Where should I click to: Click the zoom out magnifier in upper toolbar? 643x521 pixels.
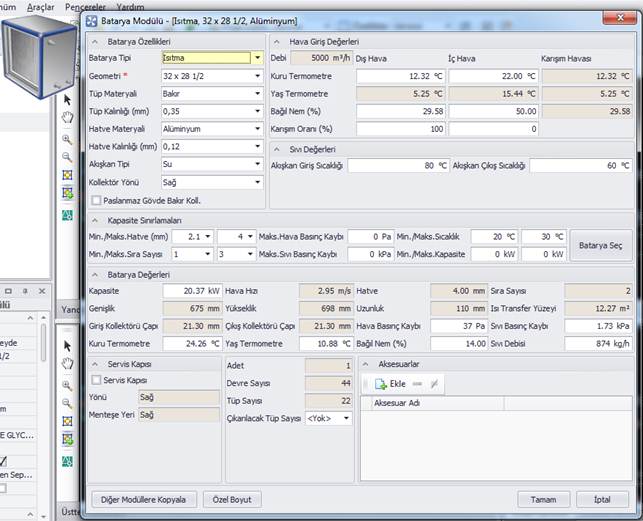click(x=68, y=156)
